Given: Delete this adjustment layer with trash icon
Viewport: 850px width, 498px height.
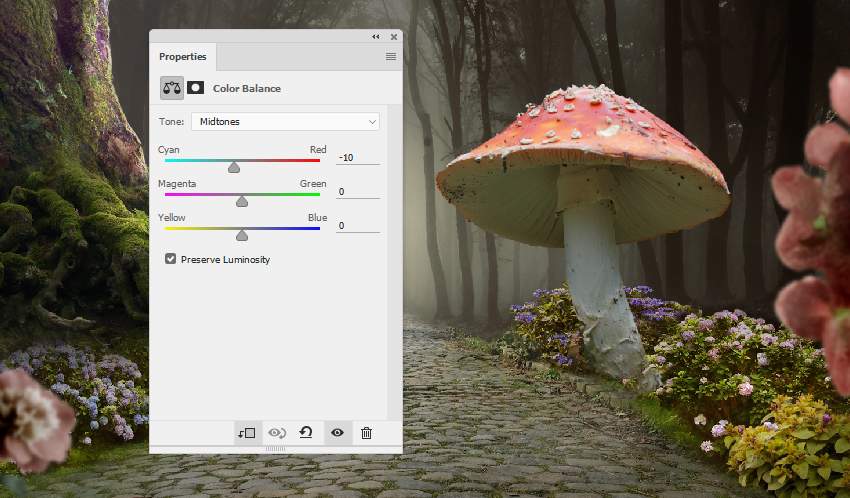Looking at the screenshot, I should point(366,432).
